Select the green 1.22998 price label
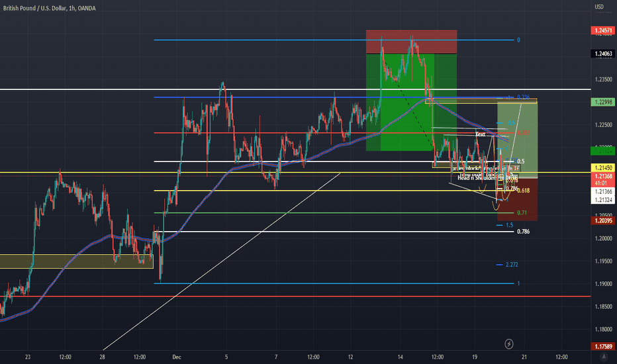Image resolution: width=617 pixels, height=364 pixels. (603, 103)
